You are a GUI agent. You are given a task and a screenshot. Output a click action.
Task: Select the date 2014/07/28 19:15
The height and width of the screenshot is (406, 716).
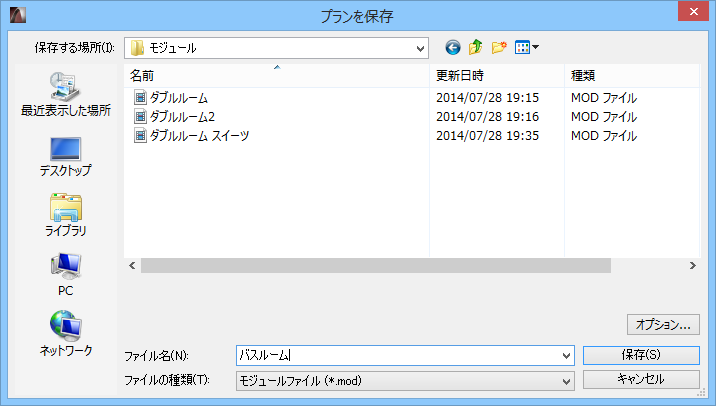487,98
